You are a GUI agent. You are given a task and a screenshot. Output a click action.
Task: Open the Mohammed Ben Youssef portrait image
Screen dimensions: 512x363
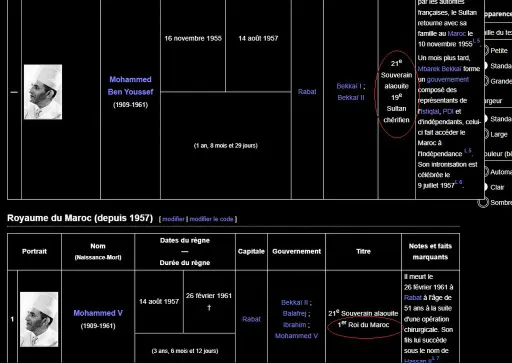point(43,92)
